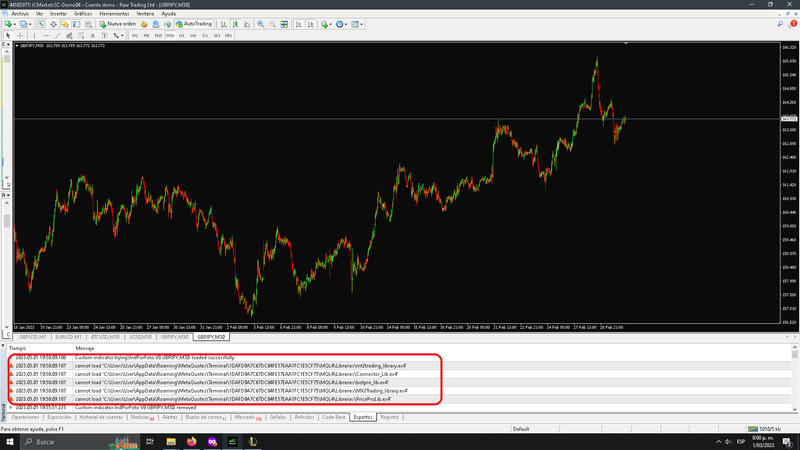Switch timeframe to M5
Screen dimensions: 800x450
146,36
